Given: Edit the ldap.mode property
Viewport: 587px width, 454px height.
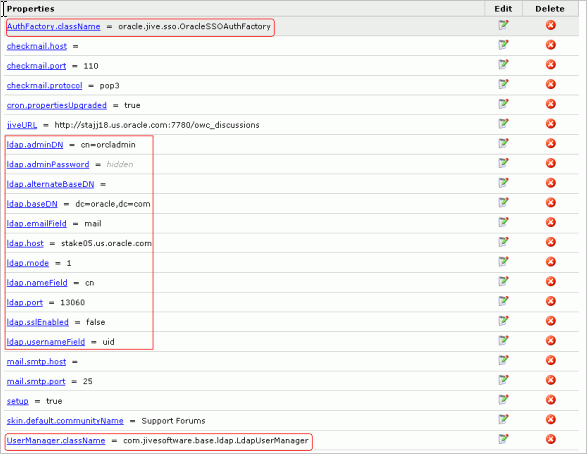Looking at the screenshot, I should [x=504, y=262].
